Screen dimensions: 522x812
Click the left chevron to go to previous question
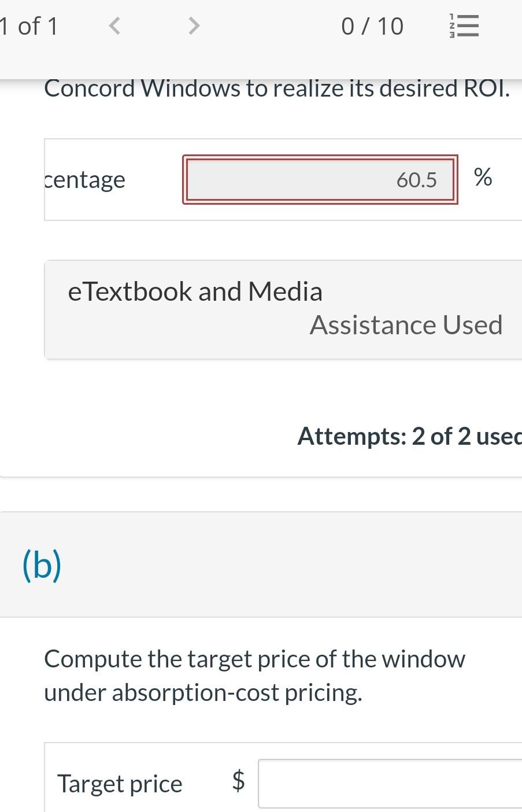[x=114, y=25]
